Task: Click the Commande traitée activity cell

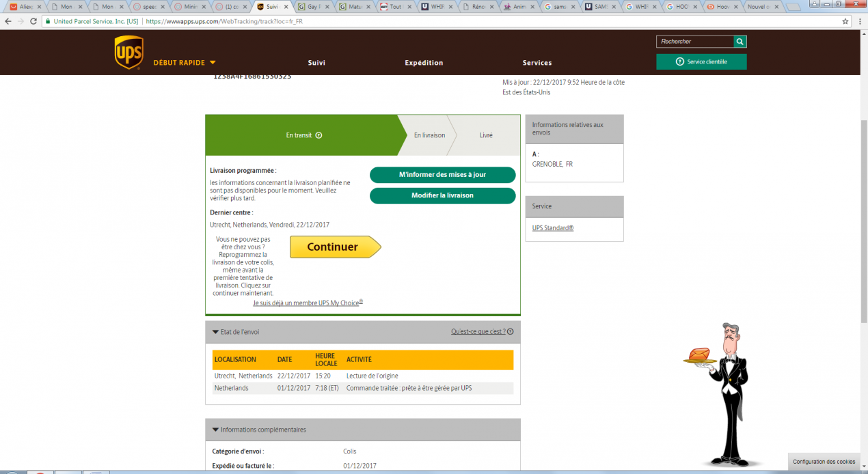Action: tap(409, 388)
